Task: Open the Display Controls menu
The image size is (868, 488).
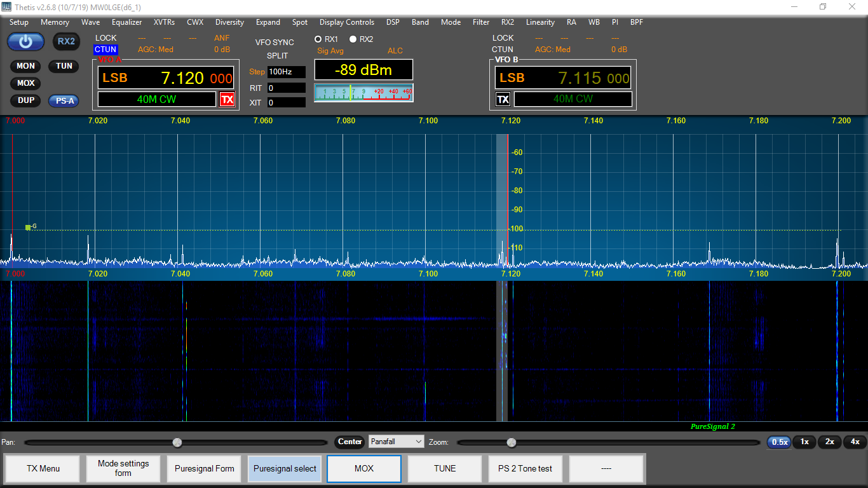Action: pos(347,22)
